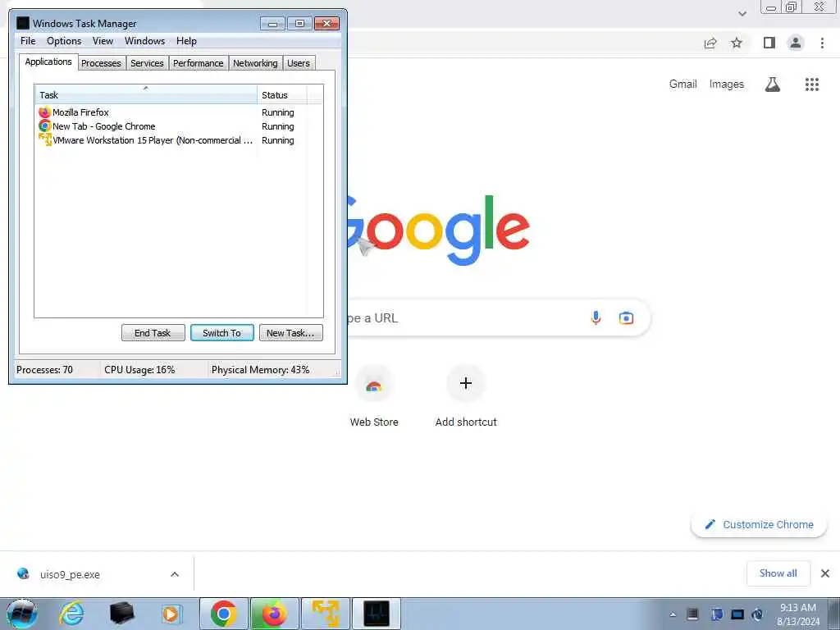
Task: Click the volume tray icon
Action: pos(757,614)
